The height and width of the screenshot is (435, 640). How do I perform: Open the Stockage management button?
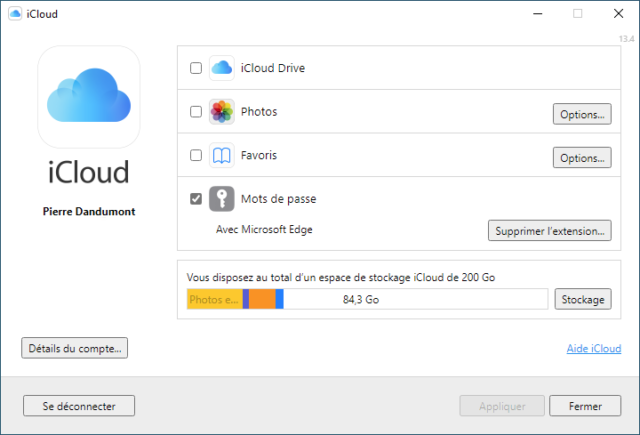[x=583, y=299]
